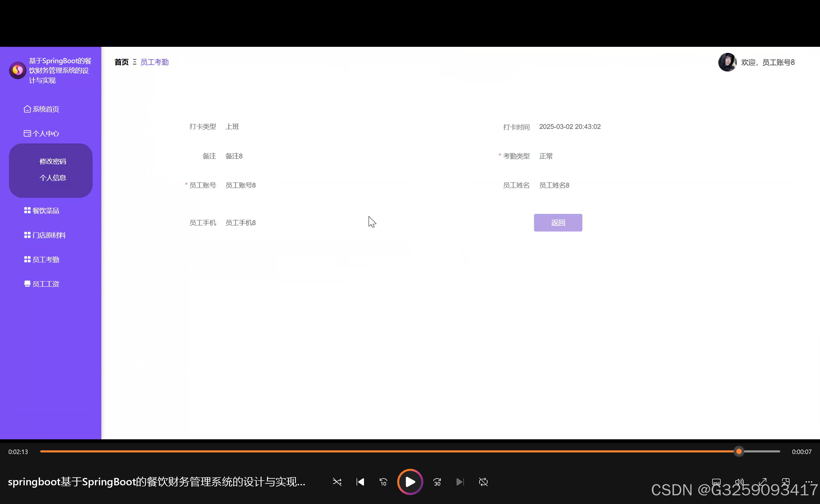Viewport: 820px width, 504px height.
Task: Select 个人信息 in the submenu
Action: (53, 178)
